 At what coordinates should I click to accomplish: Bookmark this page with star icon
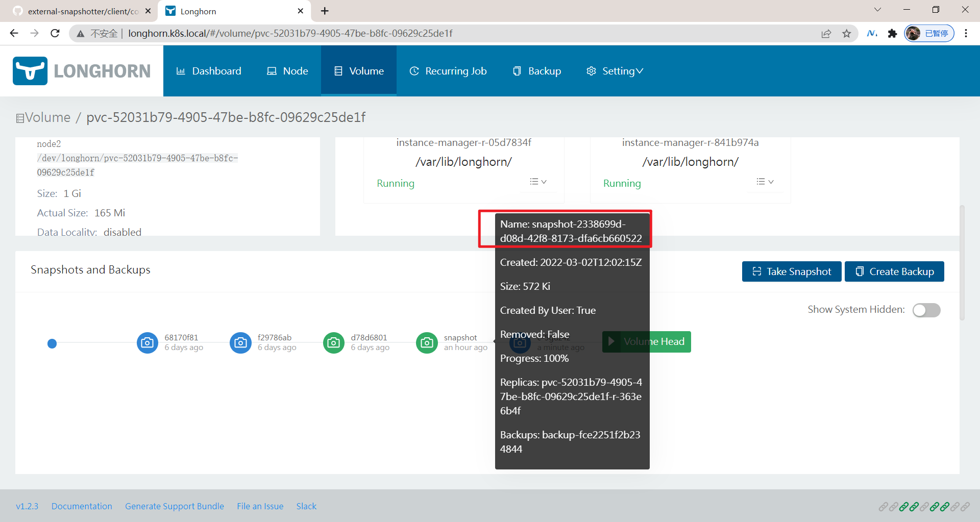pos(847,34)
